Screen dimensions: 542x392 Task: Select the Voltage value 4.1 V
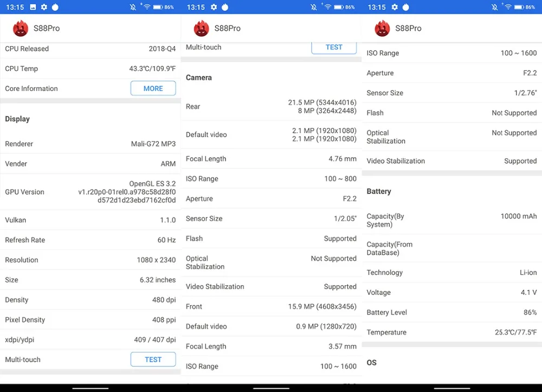click(x=529, y=292)
